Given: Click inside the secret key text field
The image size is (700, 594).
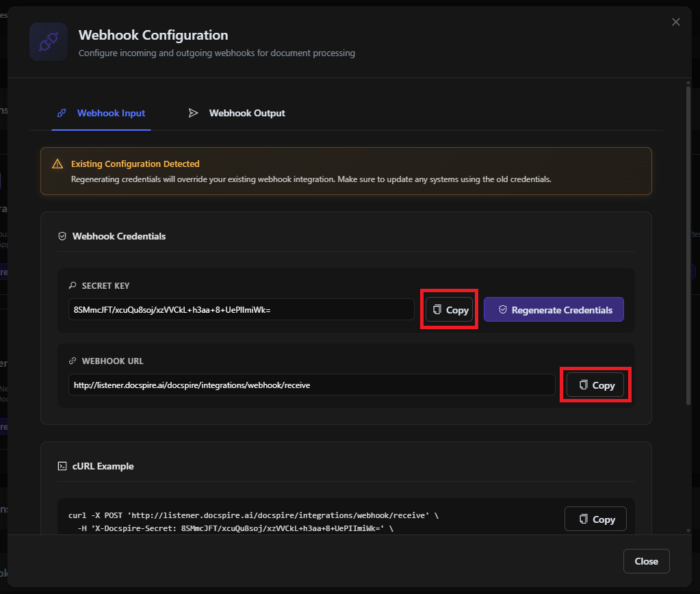Looking at the screenshot, I should (241, 310).
